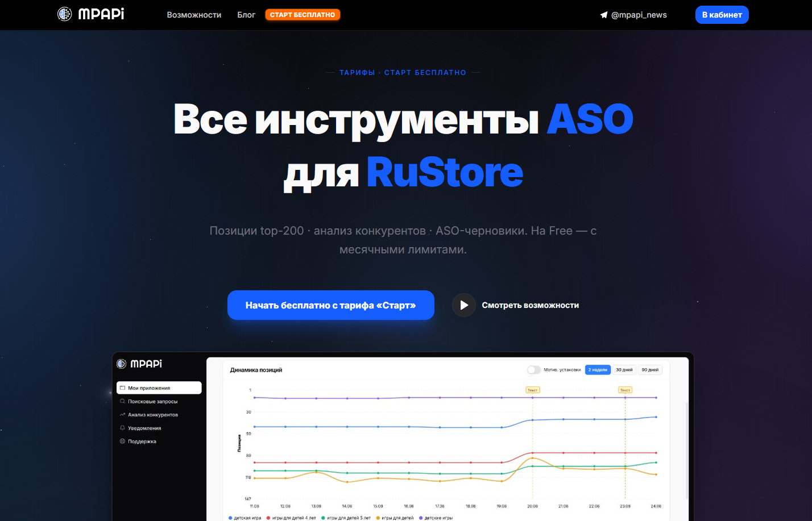Click the «Текст» marker above the 20.08 line

532,390
